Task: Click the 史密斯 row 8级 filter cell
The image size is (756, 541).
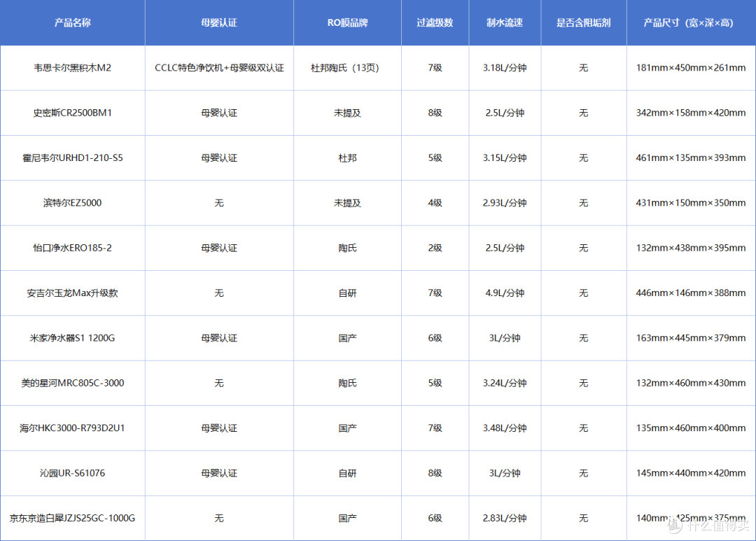Action: click(435, 113)
